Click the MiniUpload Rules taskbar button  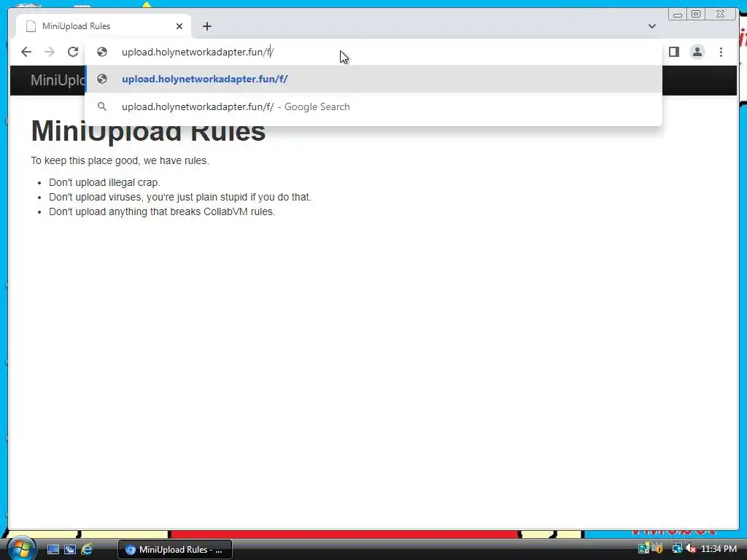pos(175,550)
